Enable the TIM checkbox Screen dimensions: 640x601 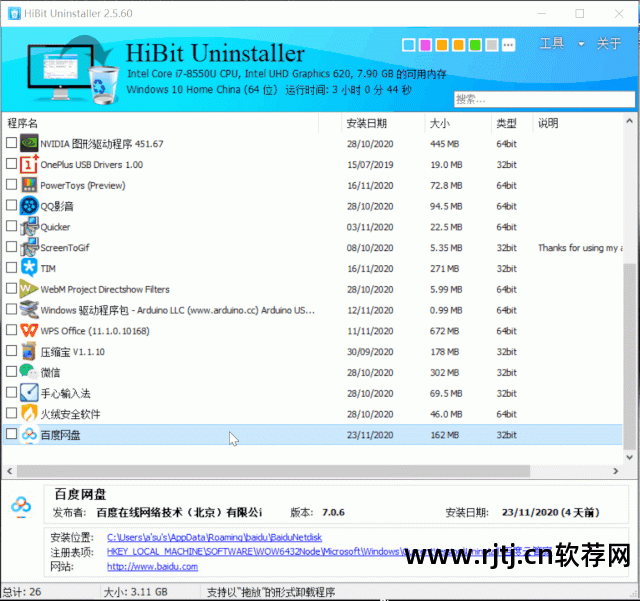coord(11,267)
